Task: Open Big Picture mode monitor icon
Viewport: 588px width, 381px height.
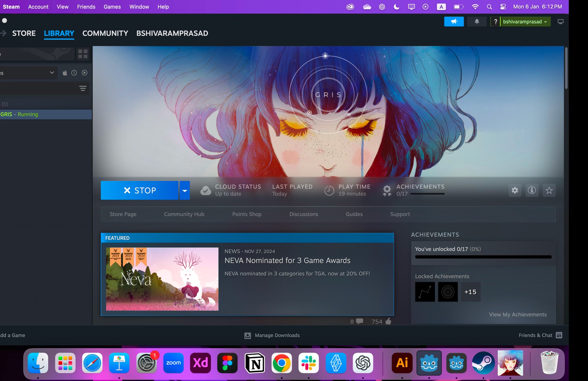Action: (x=560, y=22)
